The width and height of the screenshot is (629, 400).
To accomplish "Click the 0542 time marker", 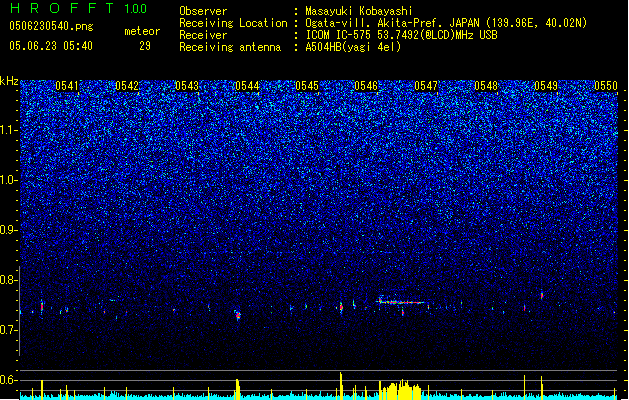I will click(127, 86).
